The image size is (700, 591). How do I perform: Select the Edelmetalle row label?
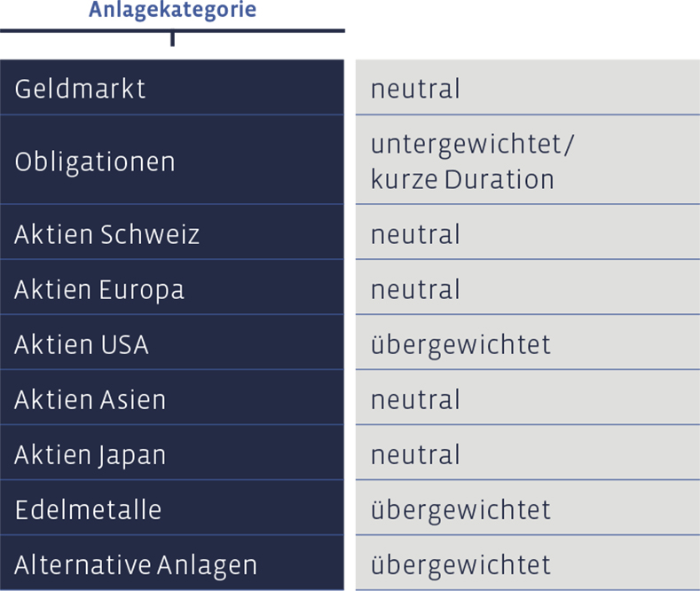[x=172, y=508]
